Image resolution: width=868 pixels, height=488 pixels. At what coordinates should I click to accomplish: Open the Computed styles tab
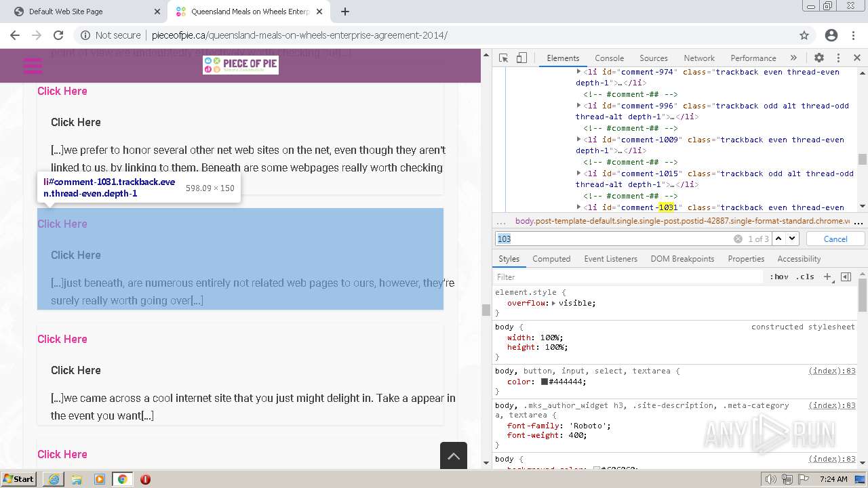pyautogui.click(x=551, y=259)
